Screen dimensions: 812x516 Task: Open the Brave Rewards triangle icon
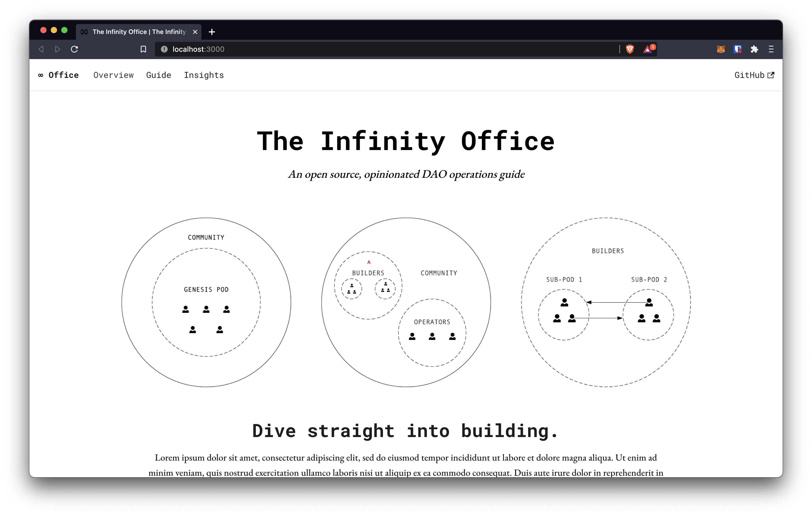648,50
